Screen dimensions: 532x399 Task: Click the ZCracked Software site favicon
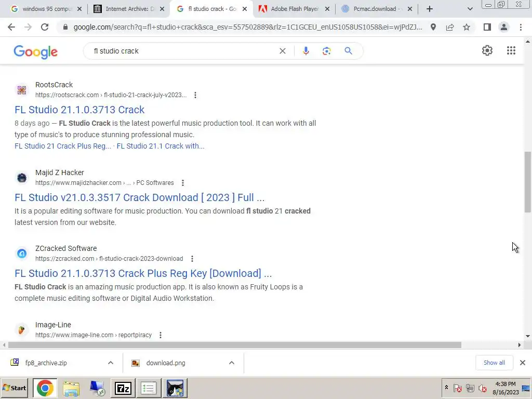22,254
